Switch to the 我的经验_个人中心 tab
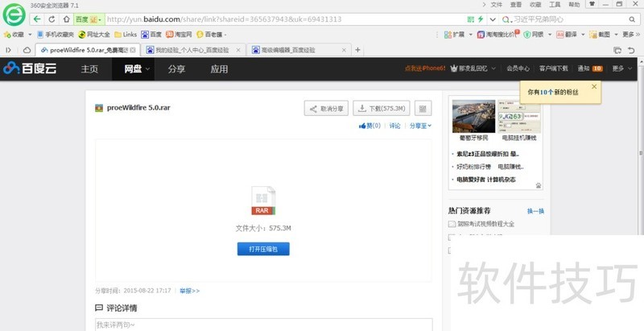Viewport: 644px width, 331px height. click(193, 50)
